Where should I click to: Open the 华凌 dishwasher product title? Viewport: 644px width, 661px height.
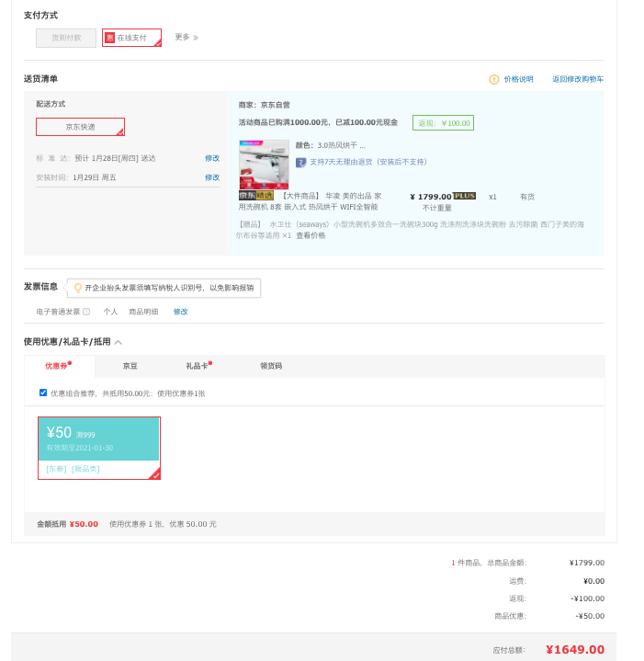click(x=310, y=201)
